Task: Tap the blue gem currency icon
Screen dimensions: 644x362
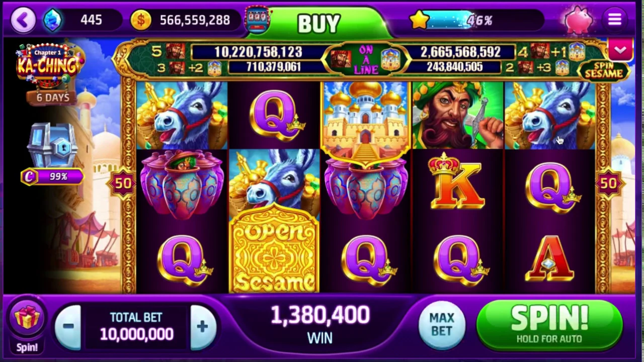Action: point(52,20)
